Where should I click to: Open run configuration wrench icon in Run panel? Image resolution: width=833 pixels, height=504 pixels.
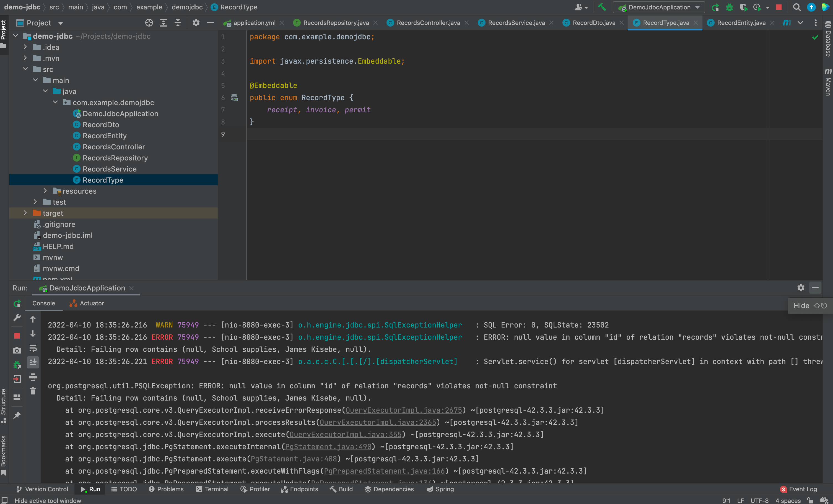click(x=17, y=318)
